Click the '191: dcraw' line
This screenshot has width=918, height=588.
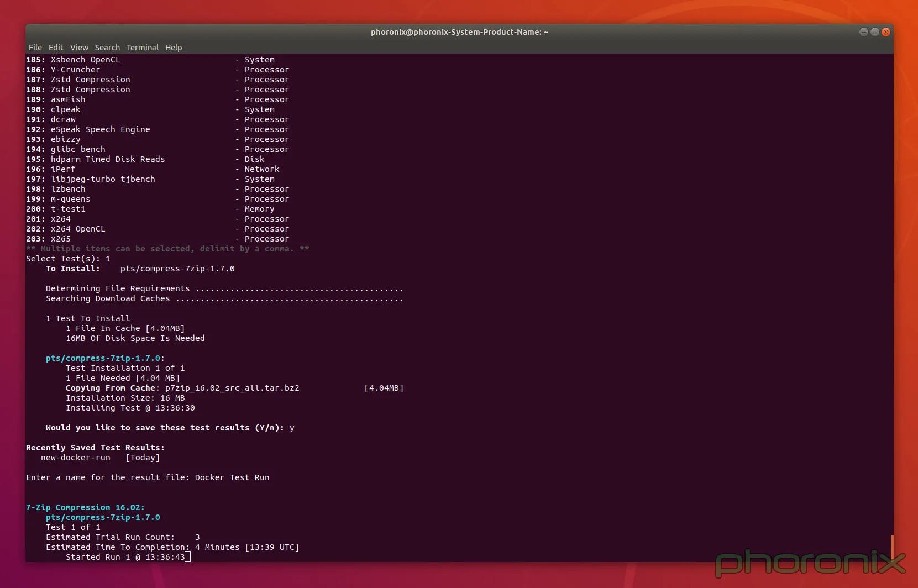pos(158,119)
